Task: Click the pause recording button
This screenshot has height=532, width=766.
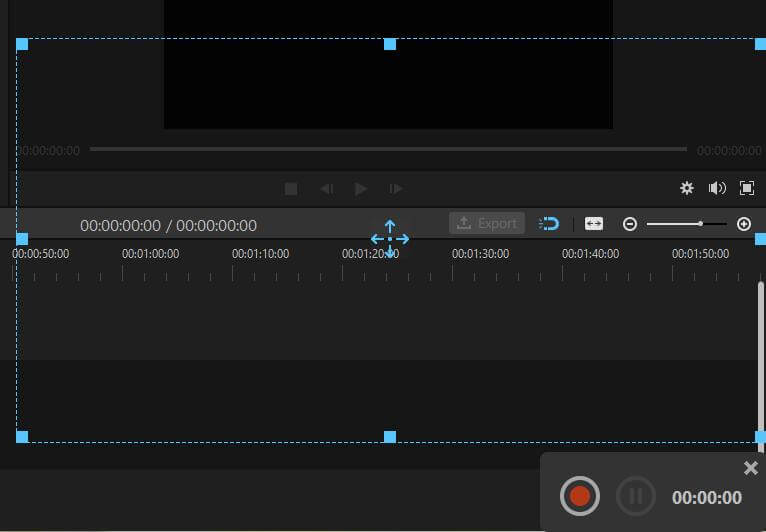Action: click(x=636, y=496)
